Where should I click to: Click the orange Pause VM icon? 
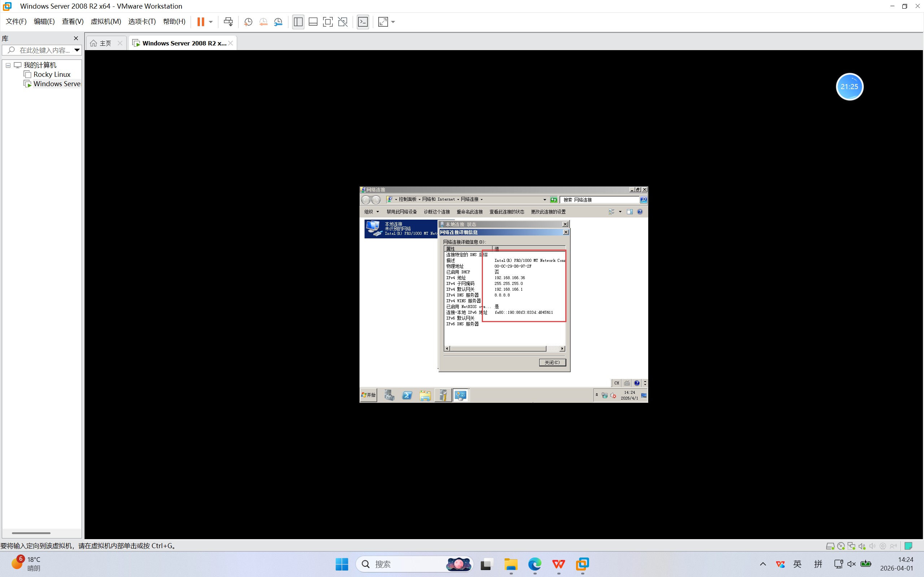click(200, 22)
